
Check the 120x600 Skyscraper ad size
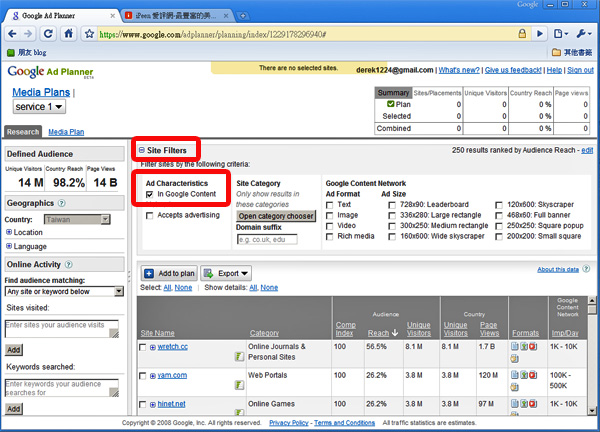click(x=499, y=205)
